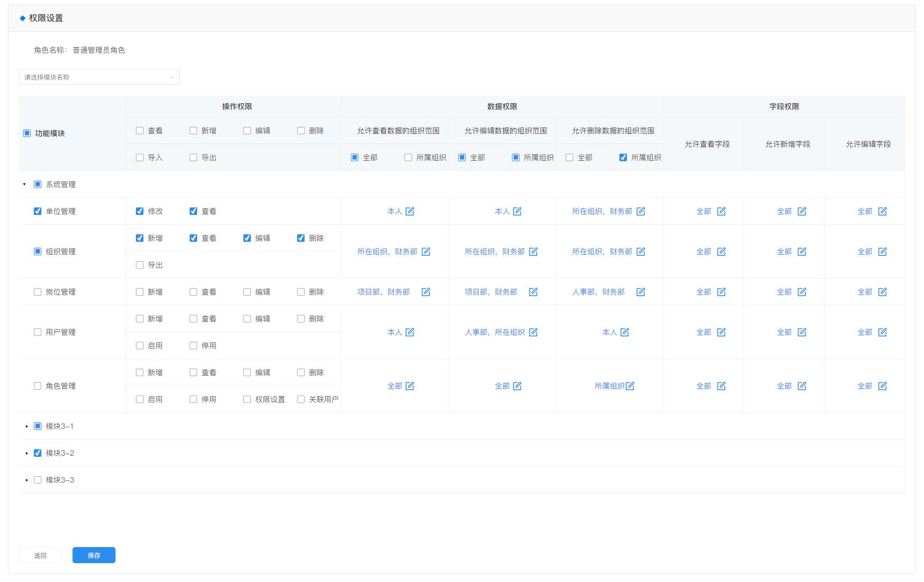Open 所在组织，财务部 link in 单位管理 row

pos(602,211)
